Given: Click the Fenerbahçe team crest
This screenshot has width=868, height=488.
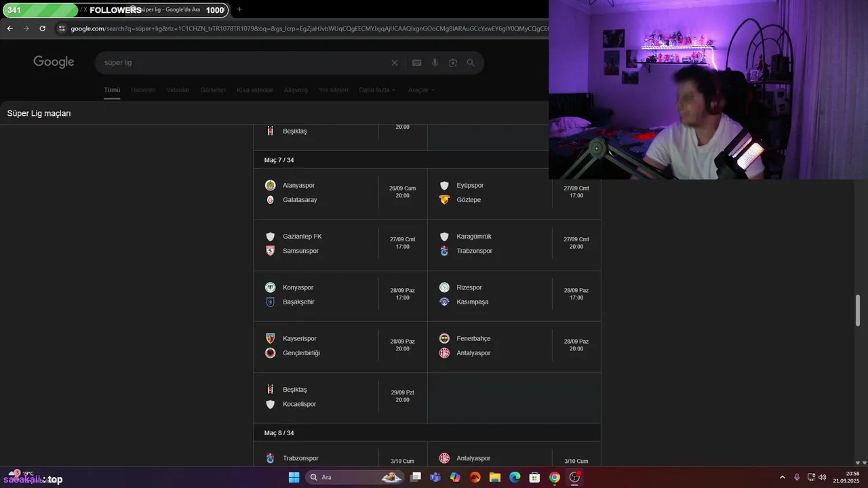Looking at the screenshot, I should pos(444,338).
